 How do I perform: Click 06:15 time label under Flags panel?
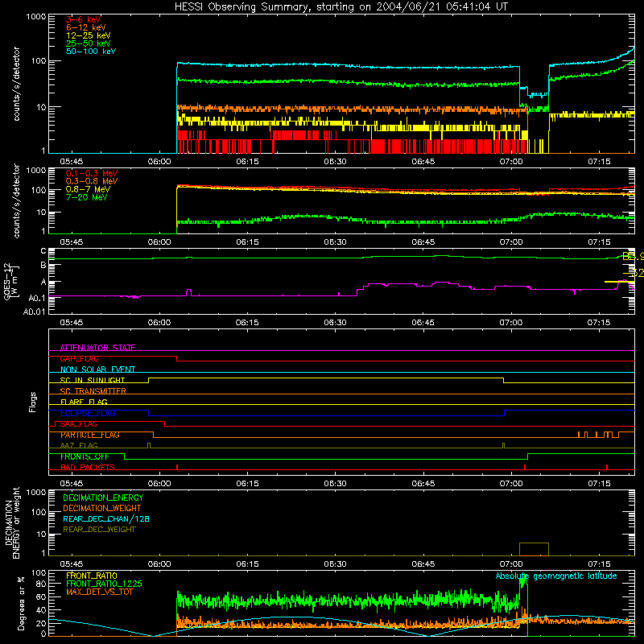pos(247,484)
